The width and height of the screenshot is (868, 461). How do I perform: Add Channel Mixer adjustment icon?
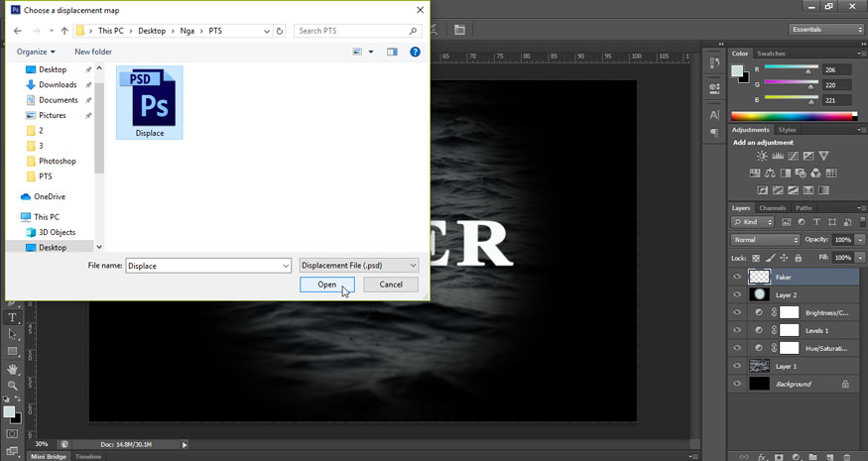(816, 173)
